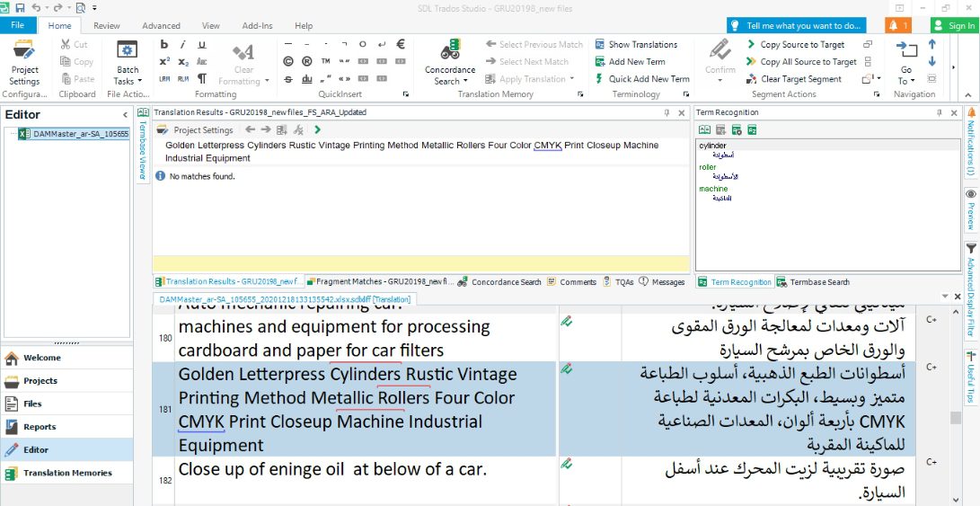Click Copy All Source to Target
The width and height of the screenshot is (980, 506).
[x=801, y=61]
